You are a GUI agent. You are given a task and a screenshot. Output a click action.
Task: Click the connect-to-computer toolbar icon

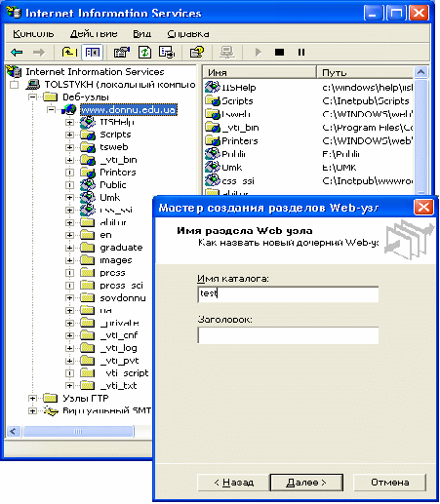point(226,52)
